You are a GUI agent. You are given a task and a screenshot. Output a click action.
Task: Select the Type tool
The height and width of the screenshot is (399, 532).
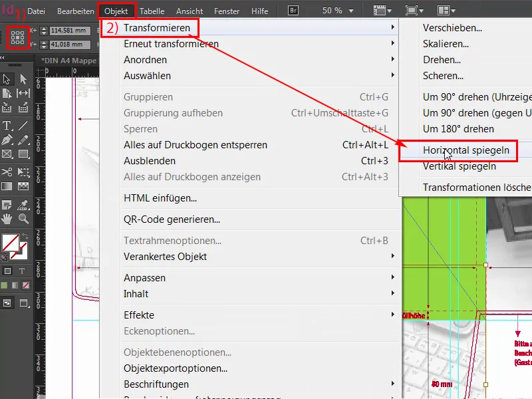click(7, 126)
